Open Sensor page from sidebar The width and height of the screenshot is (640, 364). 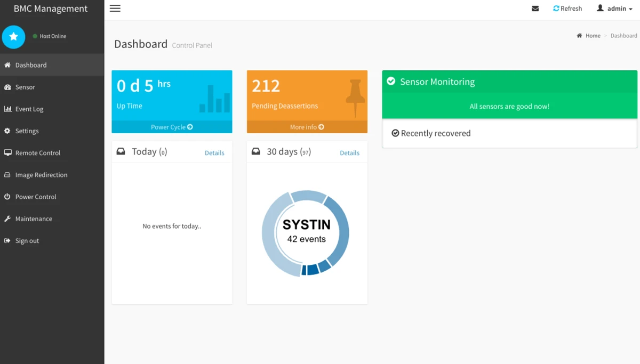pos(25,87)
